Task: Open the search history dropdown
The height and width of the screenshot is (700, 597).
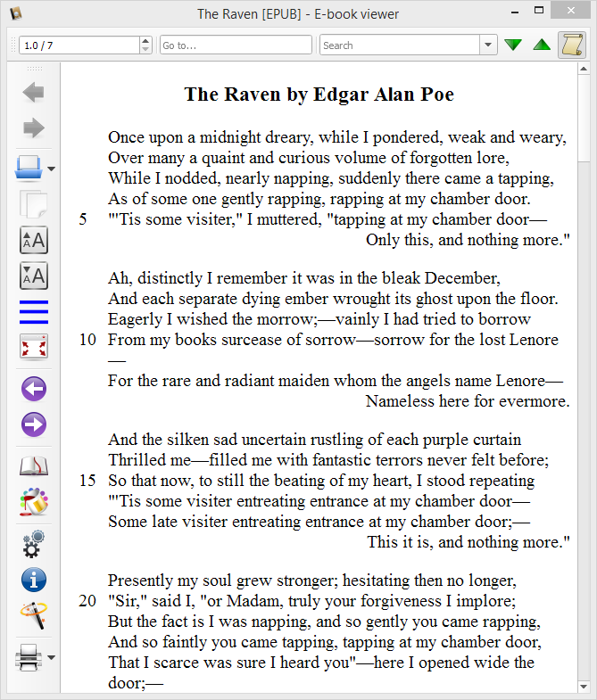Action: 488,45
